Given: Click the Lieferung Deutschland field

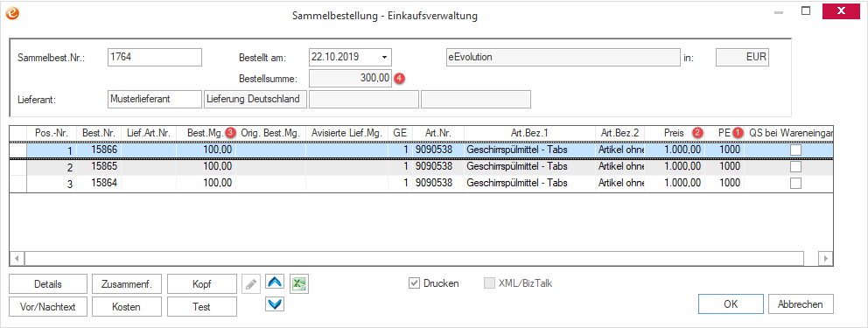Looking at the screenshot, I should 255,100.
